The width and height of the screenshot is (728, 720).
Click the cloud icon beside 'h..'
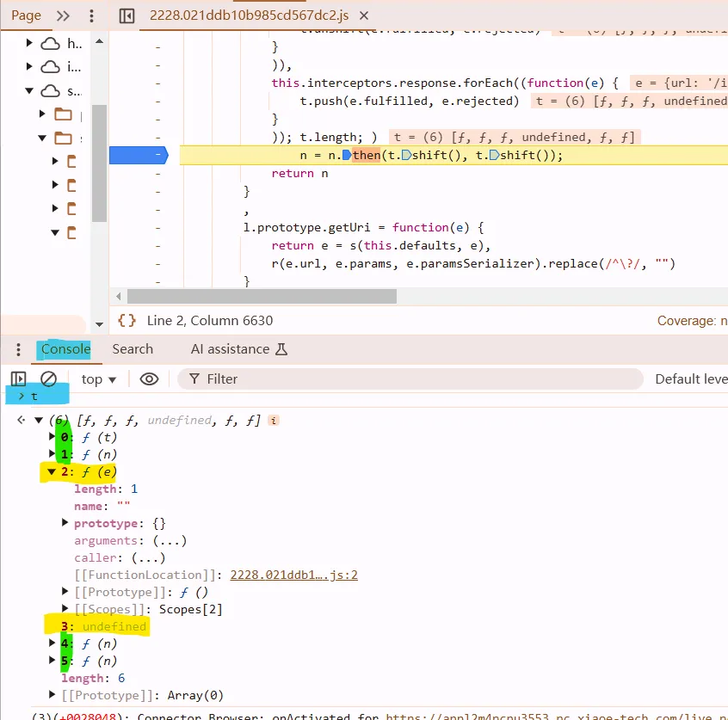point(50,44)
